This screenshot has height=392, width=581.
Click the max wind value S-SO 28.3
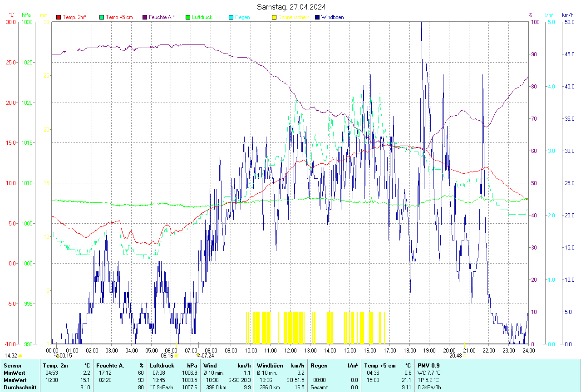(239, 380)
